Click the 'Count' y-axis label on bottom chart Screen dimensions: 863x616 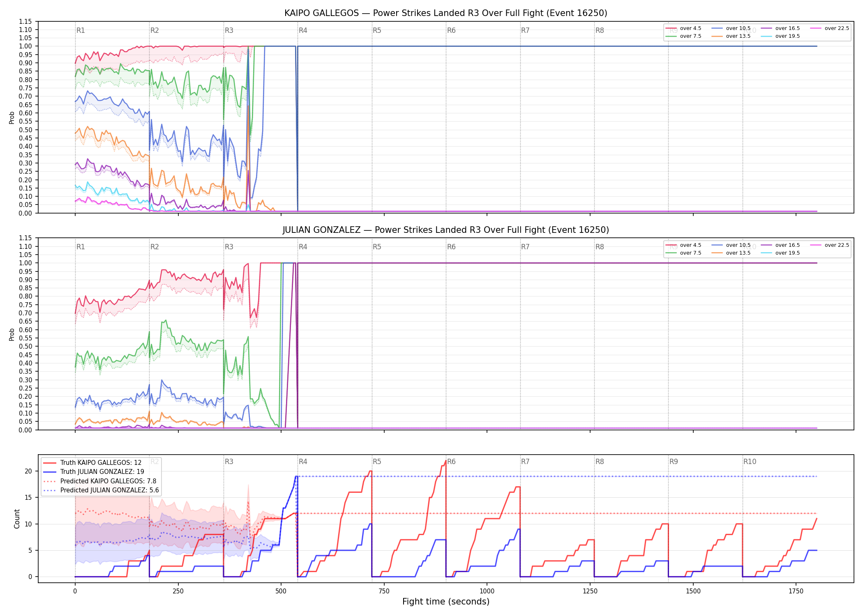17,519
